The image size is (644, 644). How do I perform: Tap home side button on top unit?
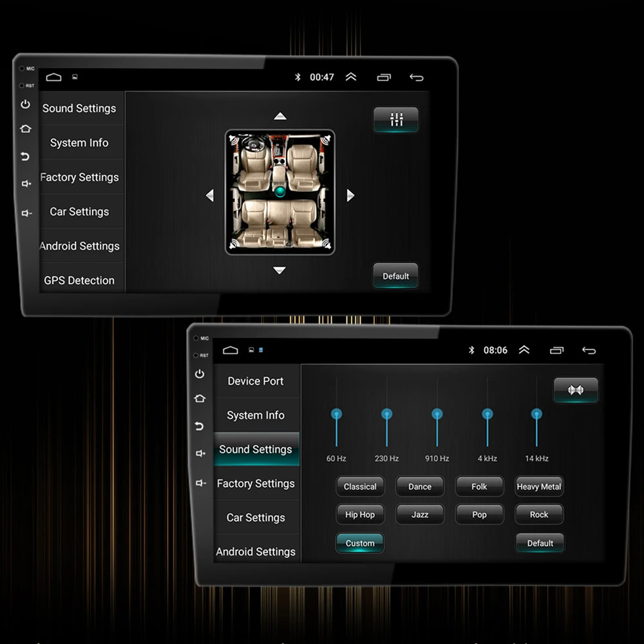[x=26, y=129]
